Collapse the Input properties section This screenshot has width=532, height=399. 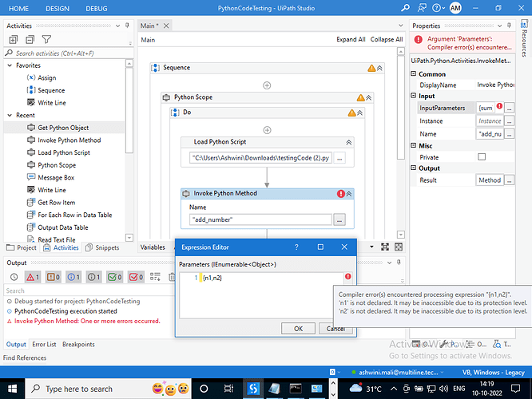[x=413, y=96]
